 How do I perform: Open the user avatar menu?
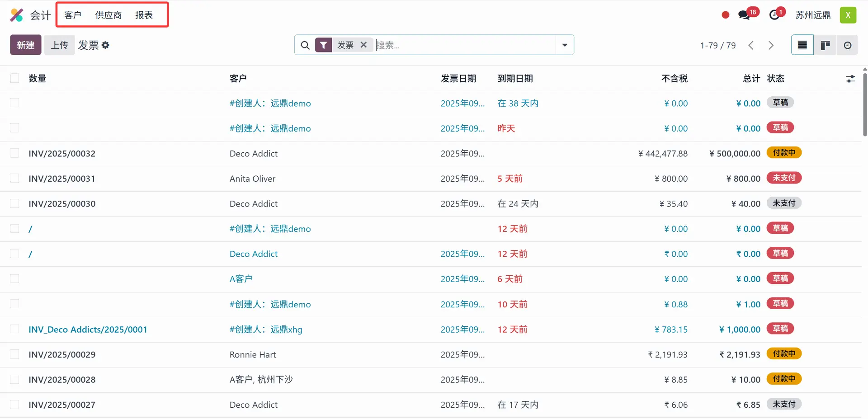tap(848, 15)
